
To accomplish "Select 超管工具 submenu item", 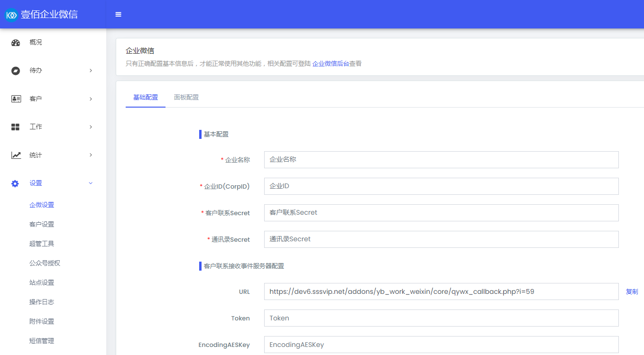I will coord(42,244).
